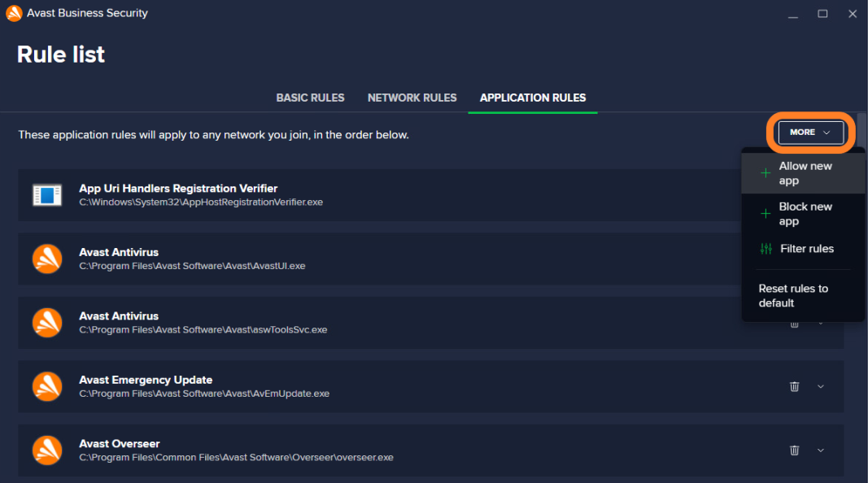Click the Avast Overseer app icon
The height and width of the screenshot is (483, 868).
click(47, 450)
